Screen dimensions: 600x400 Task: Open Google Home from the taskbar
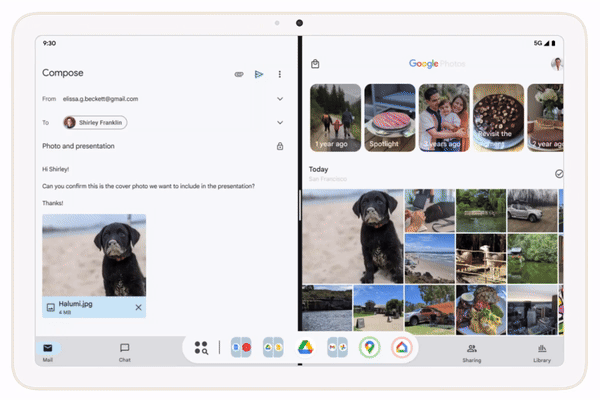(401, 348)
